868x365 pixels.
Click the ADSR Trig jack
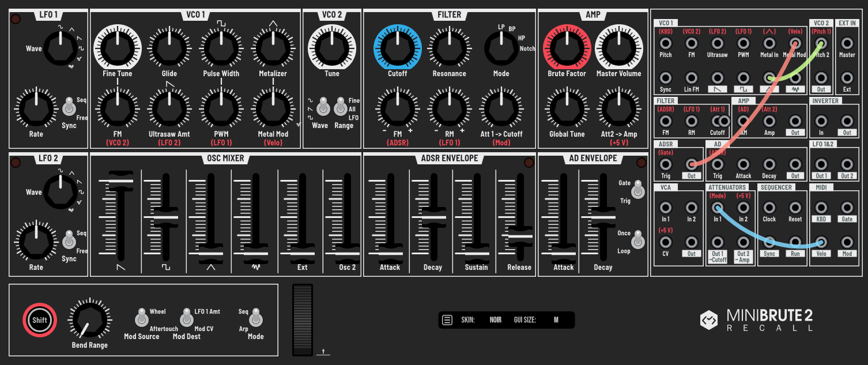tap(665, 164)
